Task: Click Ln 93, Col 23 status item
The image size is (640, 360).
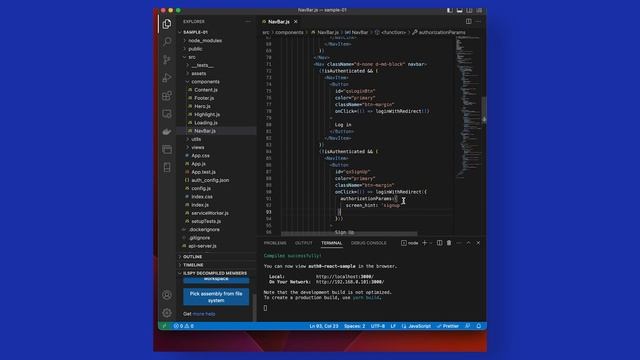Action: (x=324, y=326)
